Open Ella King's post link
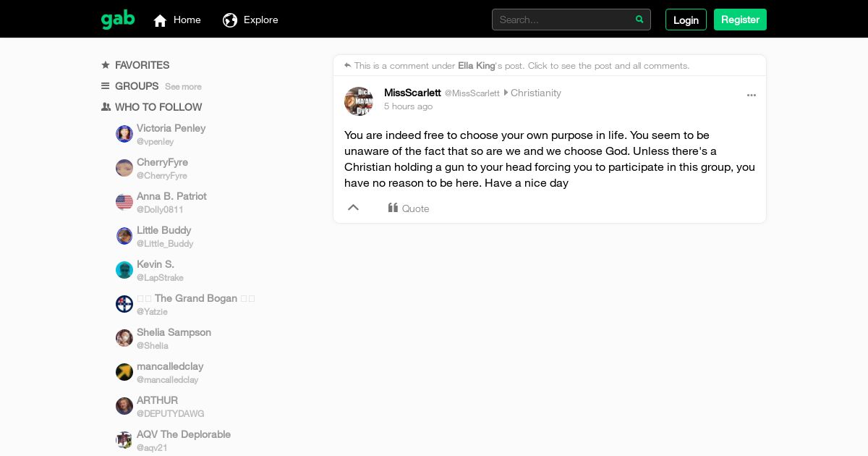868x456 pixels. point(477,65)
